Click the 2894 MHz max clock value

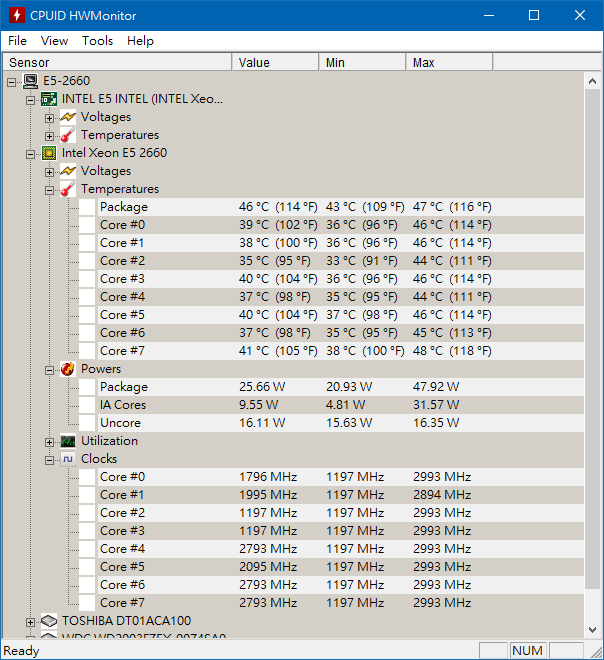[x=442, y=495]
